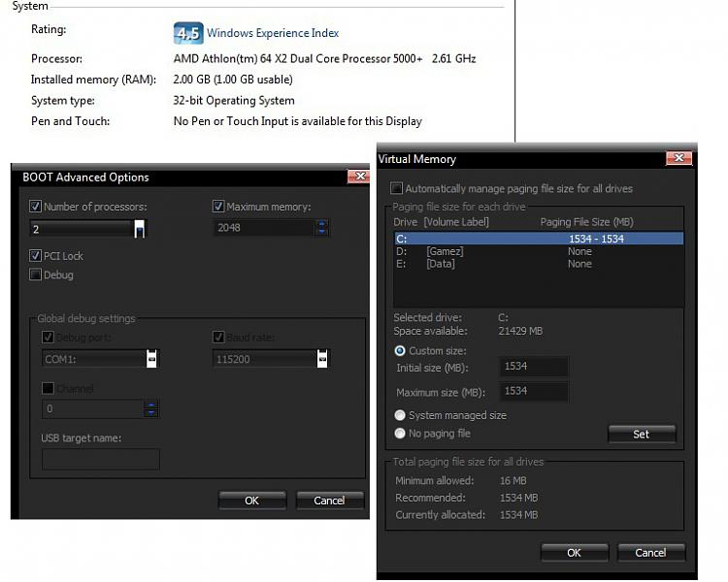Expand the COM1 debug port dropdown
The image size is (728, 582).
pyautogui.click(x=151, y=359)
